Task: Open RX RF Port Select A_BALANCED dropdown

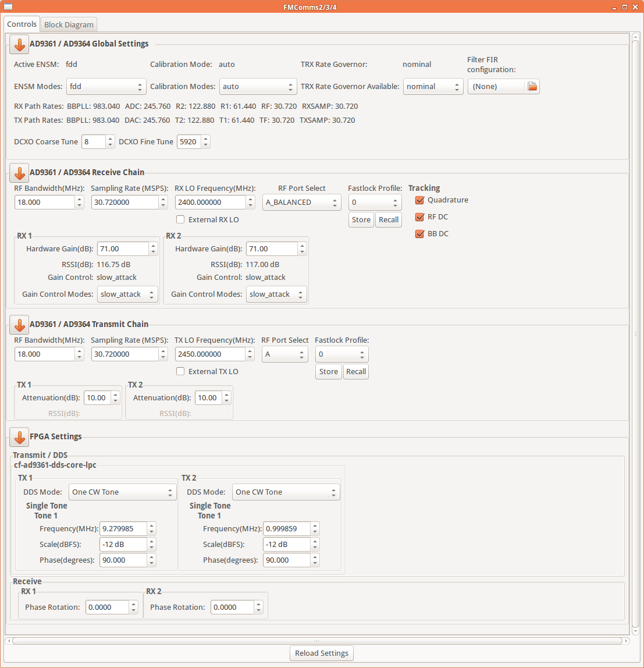Action: coord(301,202)
